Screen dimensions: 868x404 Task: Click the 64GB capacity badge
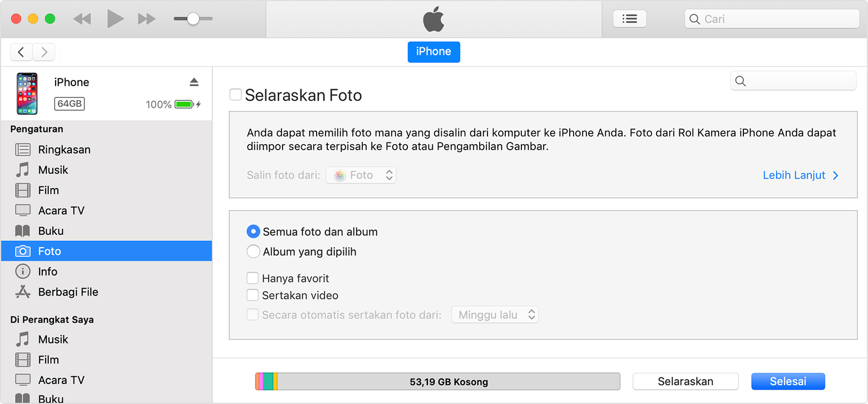point(70,104)
